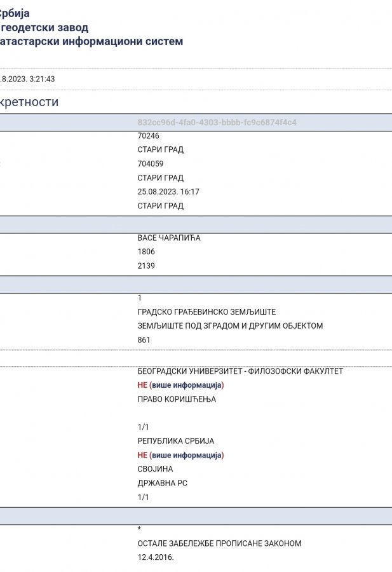This screenshot has height=572, width=392.
Task: Select the number 70246
Action: [x=148, y=135]
